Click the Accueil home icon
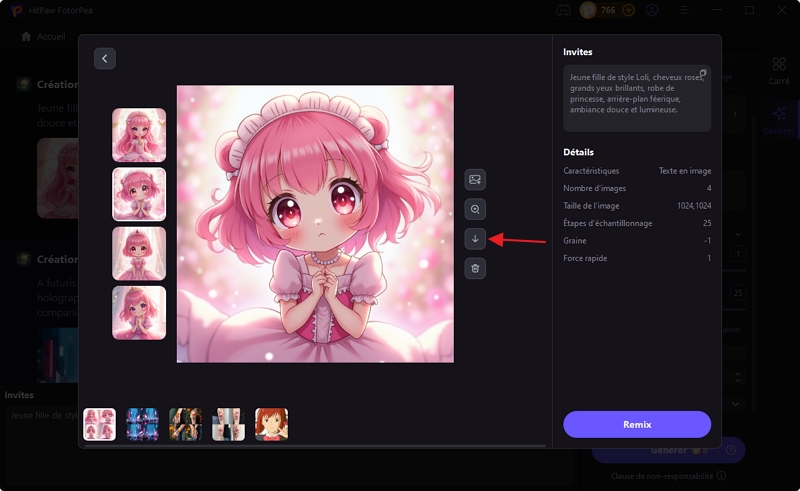This screenshot has width=800, height=491. [x=26, y=37]
